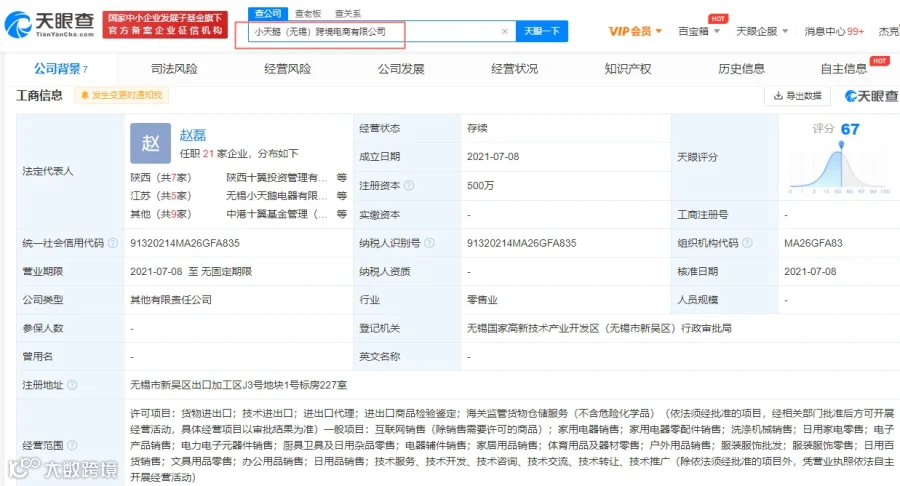The image size is (900, 486).
Task: Open the 百宝箱 dropdown menu
Action: [x=699, y=31]
